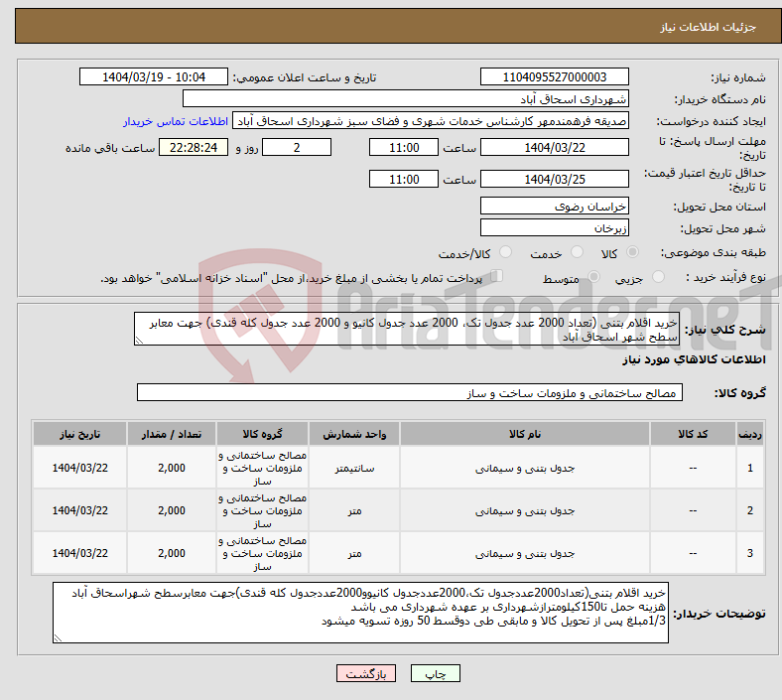Click the نام کالا column header

pyautogui.click(x=525, y=434)
